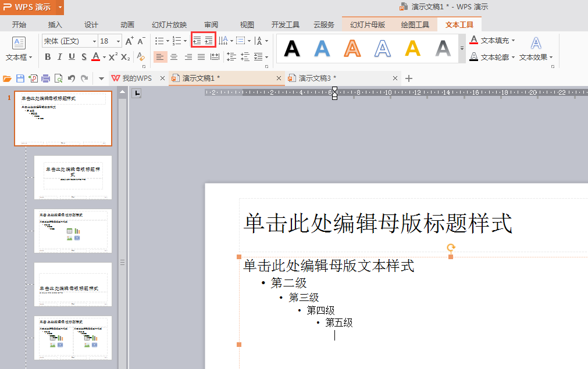Toggle bold formatting

(48, 56)
